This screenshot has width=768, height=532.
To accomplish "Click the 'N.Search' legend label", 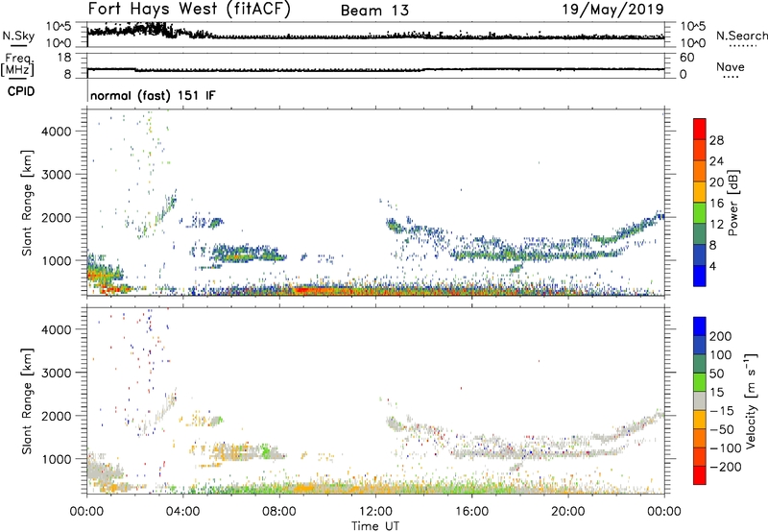I will [741, 36].
